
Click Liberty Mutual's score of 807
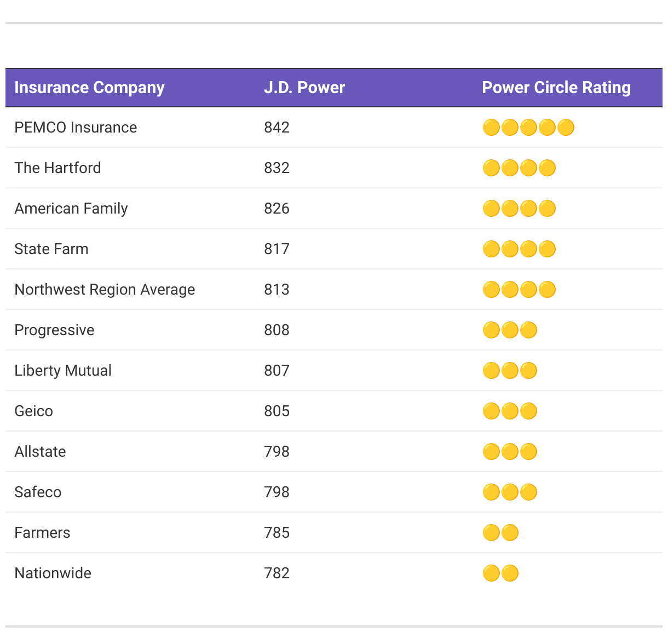pyautogui.click(x=277, y=371)
